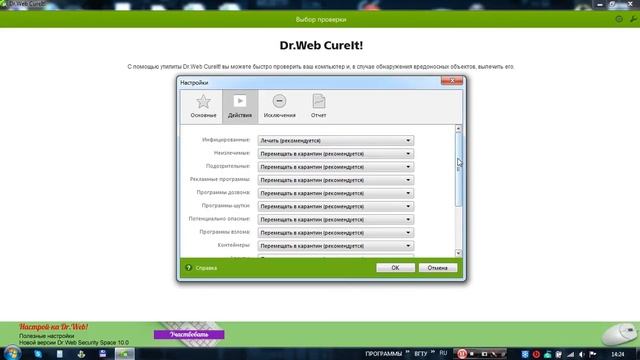The image size is (640, 360).
Task: Click the network signal tray icon
Action: (570, 354)
